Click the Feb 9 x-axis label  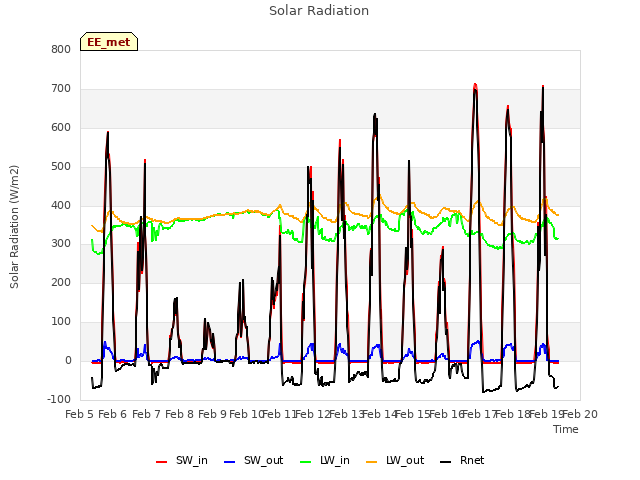click(212, 414)
